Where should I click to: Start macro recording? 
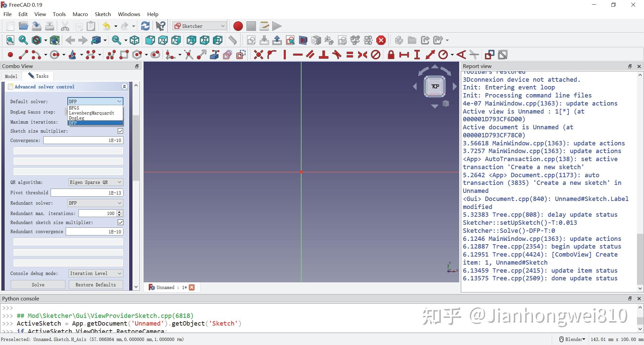coord(237,26)
